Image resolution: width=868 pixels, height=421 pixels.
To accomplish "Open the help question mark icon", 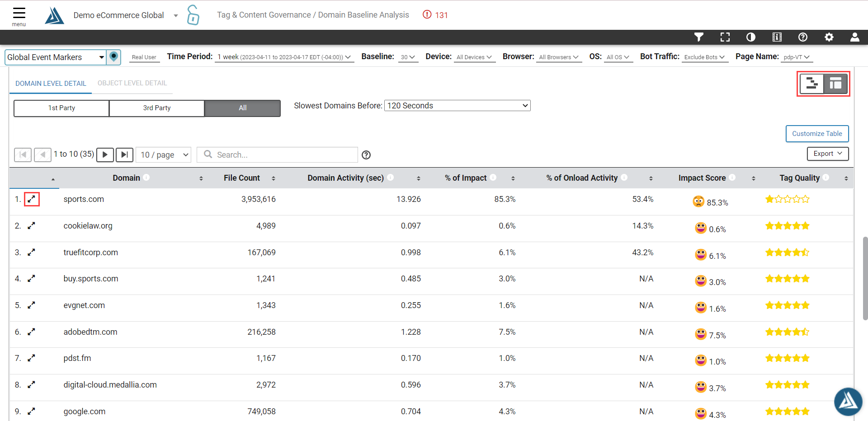I will coord(803,37).
